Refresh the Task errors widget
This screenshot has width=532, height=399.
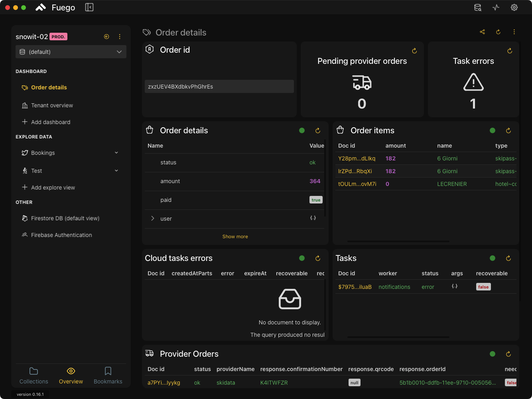pos(510,51)
